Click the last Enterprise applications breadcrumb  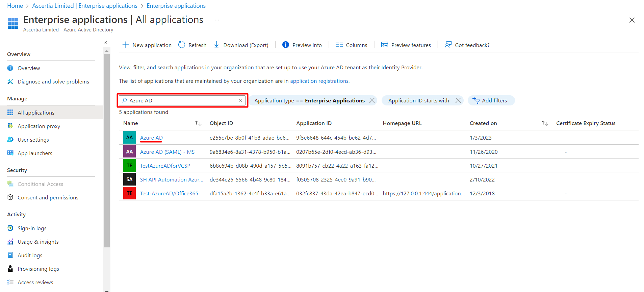click(x=176, y=6)
